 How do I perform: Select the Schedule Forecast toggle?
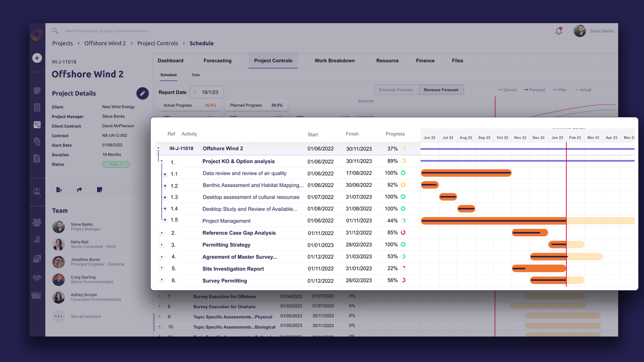click(x=395, y=90)
